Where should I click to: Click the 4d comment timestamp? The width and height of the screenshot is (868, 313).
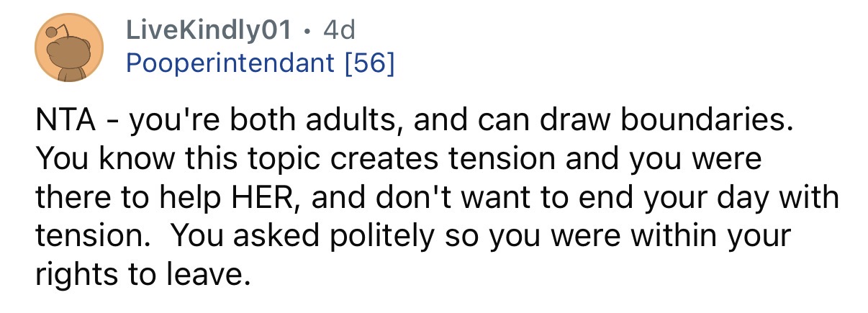tap(340, 30)
